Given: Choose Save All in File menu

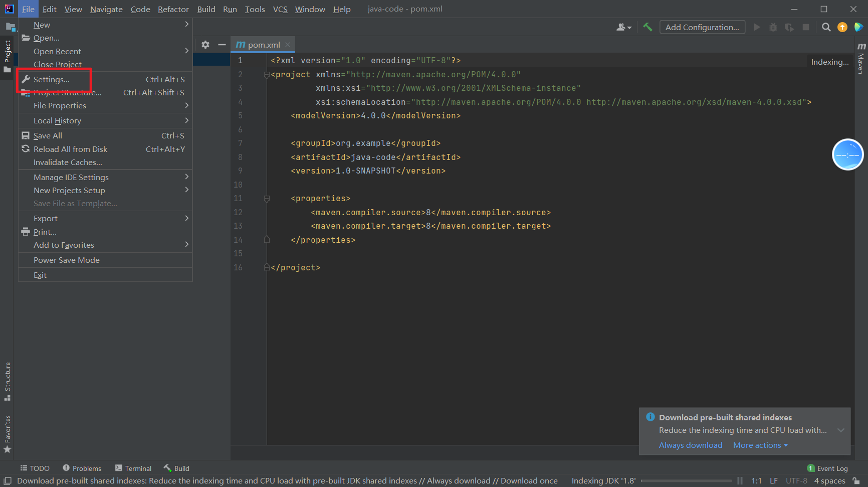Looking at the screenshot, I should pos(105,135).
